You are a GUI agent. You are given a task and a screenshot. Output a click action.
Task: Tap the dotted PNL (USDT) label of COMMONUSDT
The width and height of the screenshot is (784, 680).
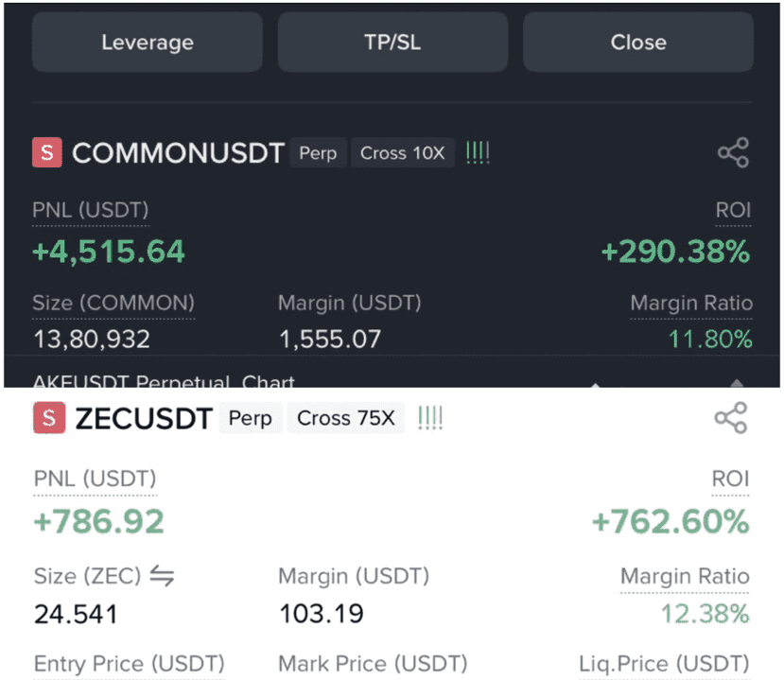click(91, 211)
